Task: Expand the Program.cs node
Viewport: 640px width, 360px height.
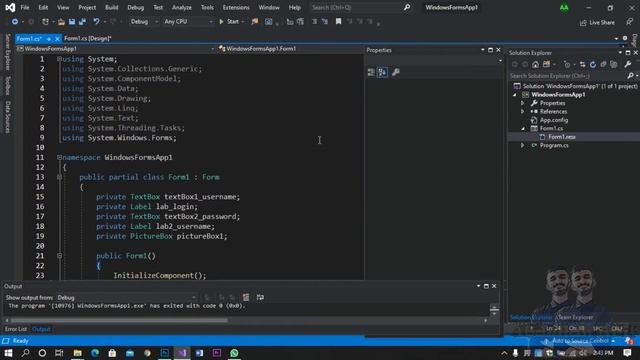Action: pos(522,145)
